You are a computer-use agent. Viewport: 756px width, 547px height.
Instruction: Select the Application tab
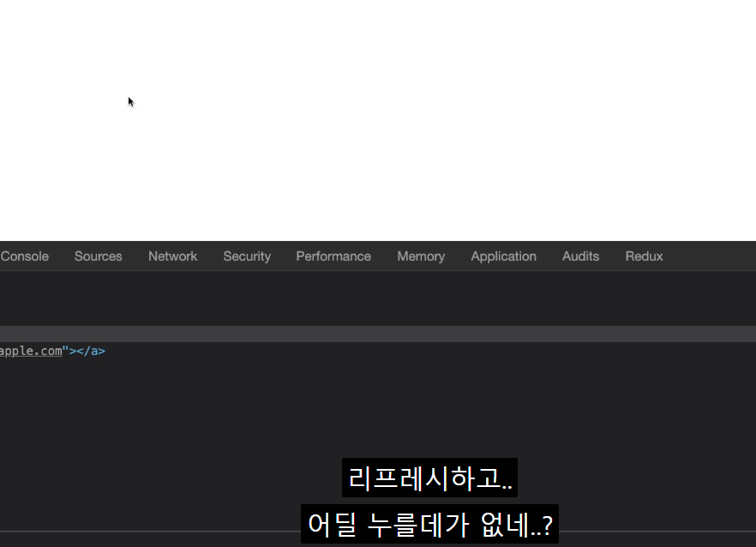(x=503, y=256)
